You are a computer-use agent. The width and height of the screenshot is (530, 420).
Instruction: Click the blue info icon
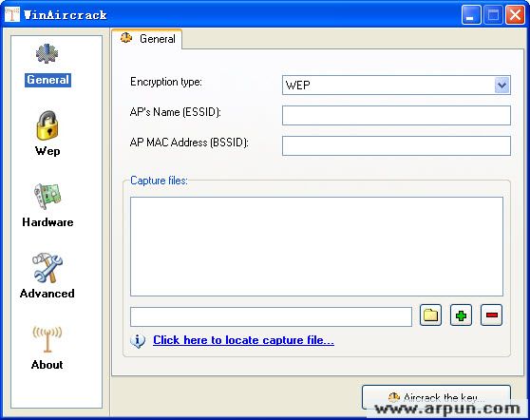coord(138,340)
